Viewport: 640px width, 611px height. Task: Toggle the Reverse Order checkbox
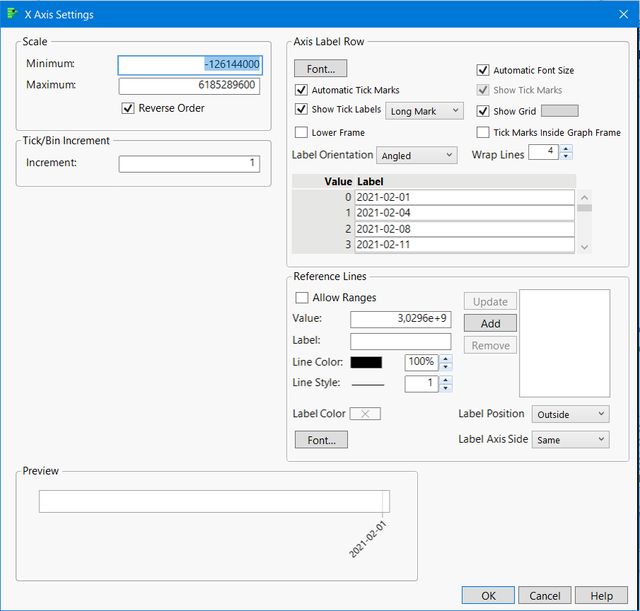(128, 108)
